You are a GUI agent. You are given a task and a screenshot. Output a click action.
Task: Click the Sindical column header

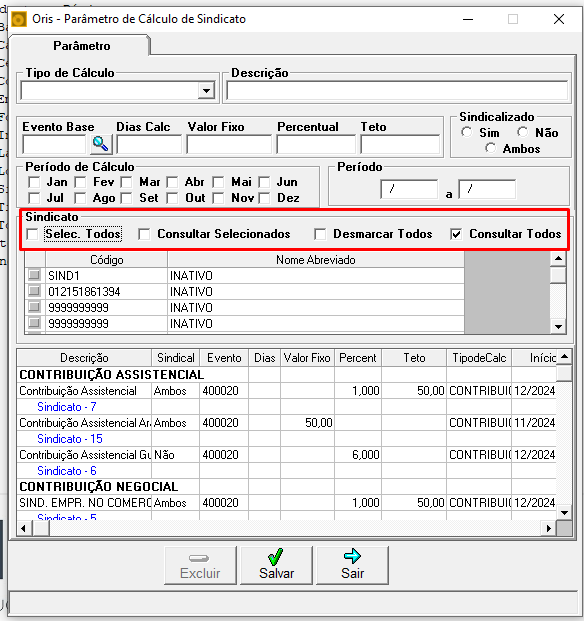tap(176, 358)
